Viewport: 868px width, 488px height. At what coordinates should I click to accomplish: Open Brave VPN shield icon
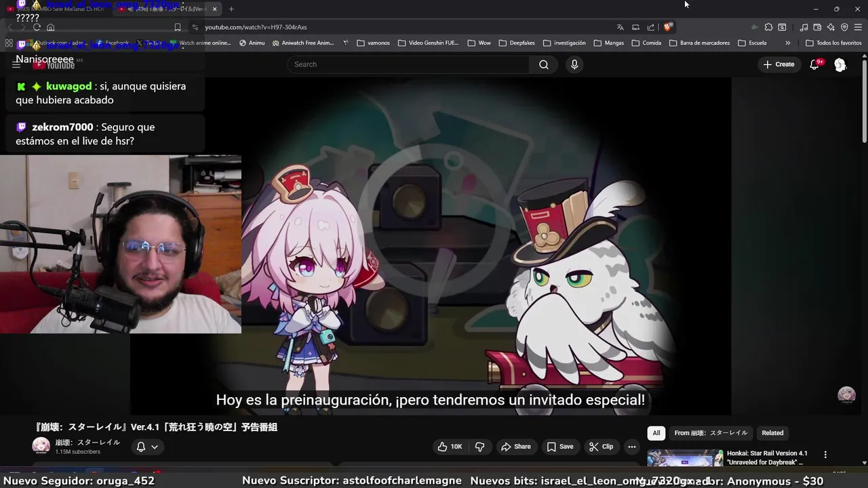tap(844, 27)
